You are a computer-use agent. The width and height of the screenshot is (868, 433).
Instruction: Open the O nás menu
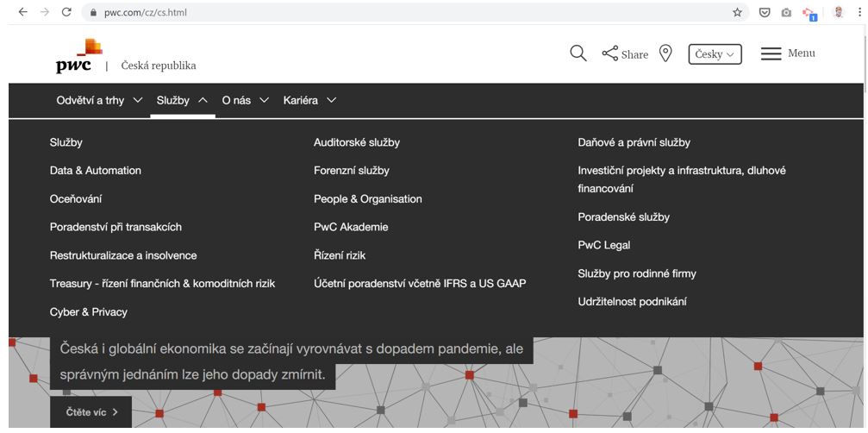pyautogui.click(x=246, y=100)
